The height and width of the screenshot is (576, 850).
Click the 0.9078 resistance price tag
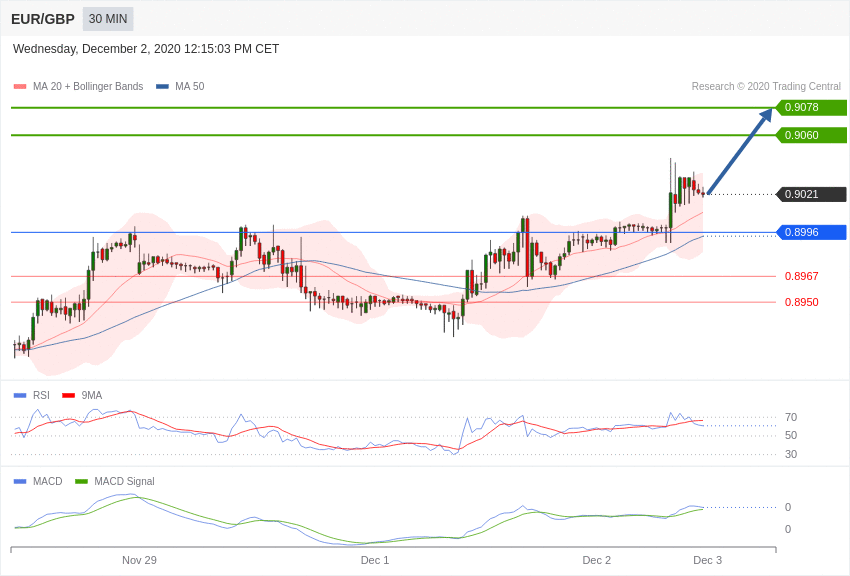pos(811,107)
